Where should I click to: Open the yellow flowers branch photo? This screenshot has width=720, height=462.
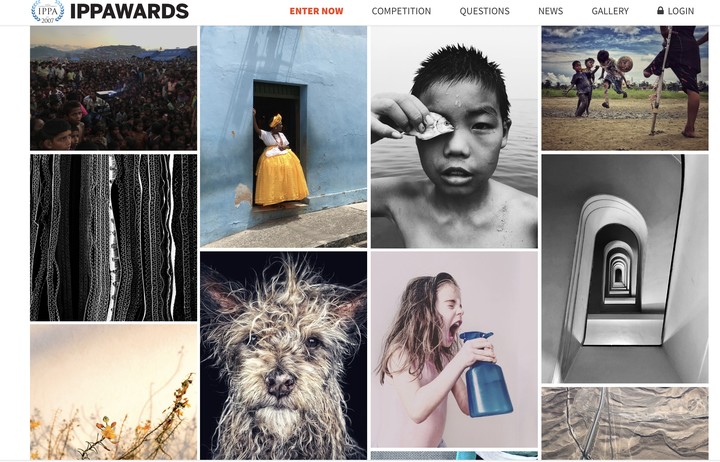pos(113,392)
